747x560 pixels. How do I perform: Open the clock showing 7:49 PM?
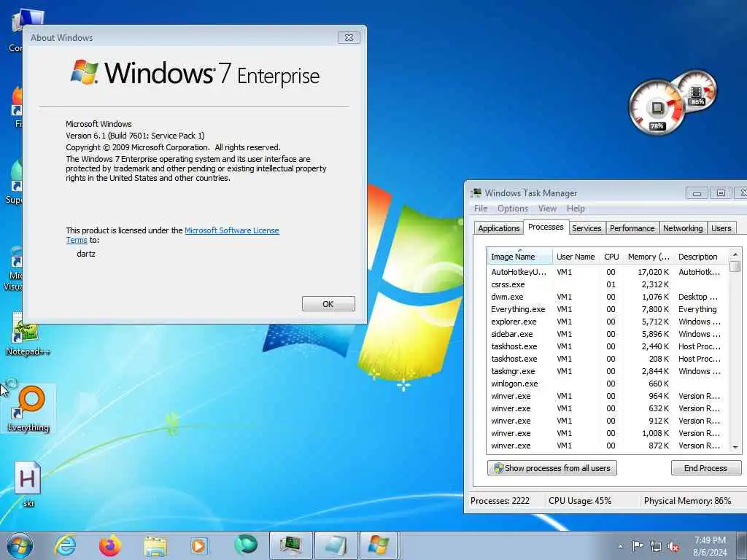710,546
